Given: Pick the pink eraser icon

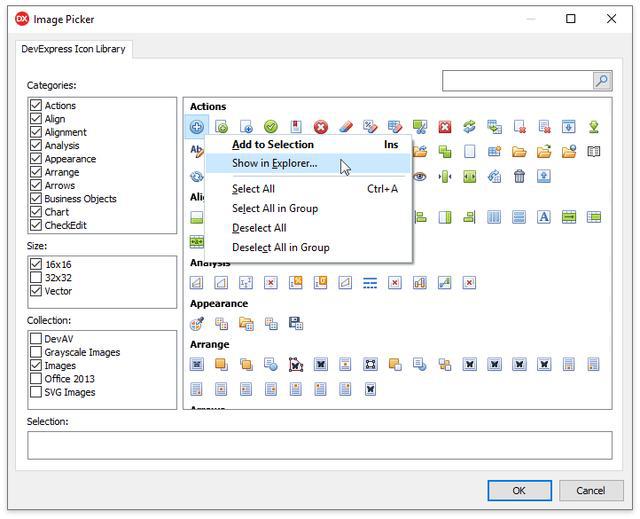Looking at the screenshot, I should pos(346,127).
